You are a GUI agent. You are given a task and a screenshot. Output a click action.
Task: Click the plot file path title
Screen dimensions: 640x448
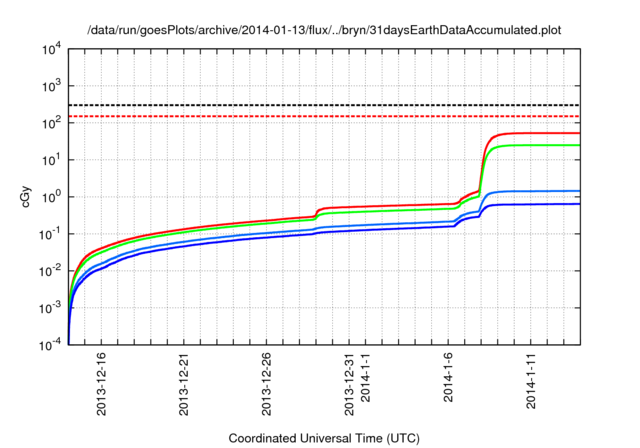pyautogui.click(x=324, y=30)
